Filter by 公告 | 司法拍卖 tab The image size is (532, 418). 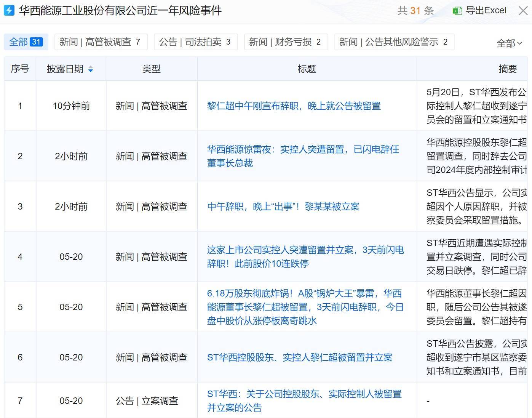click(196, 42)
